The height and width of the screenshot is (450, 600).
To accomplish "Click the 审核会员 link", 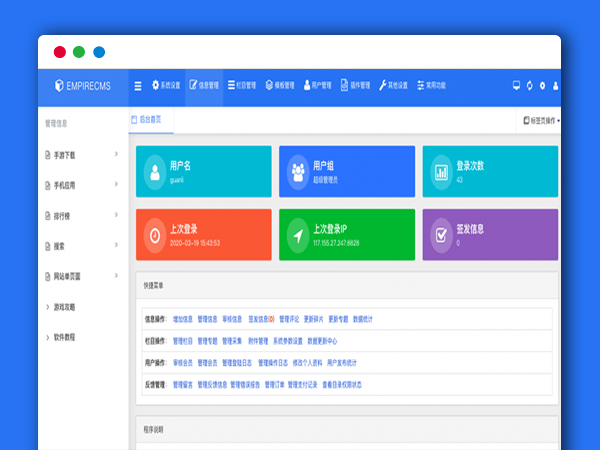I will 183,362.
